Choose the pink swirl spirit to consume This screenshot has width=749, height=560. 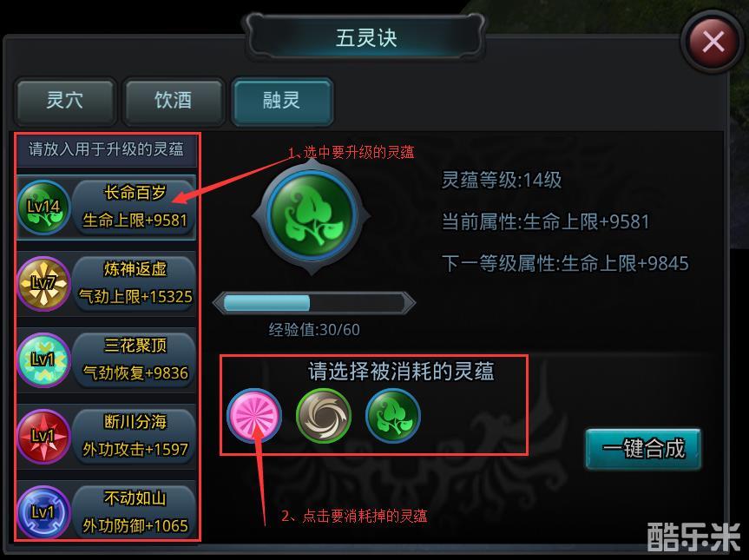coord(254,416)
